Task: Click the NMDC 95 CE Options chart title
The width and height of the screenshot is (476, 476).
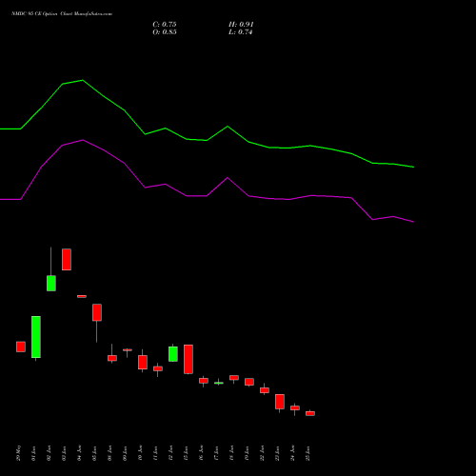Action: (62, 14)
